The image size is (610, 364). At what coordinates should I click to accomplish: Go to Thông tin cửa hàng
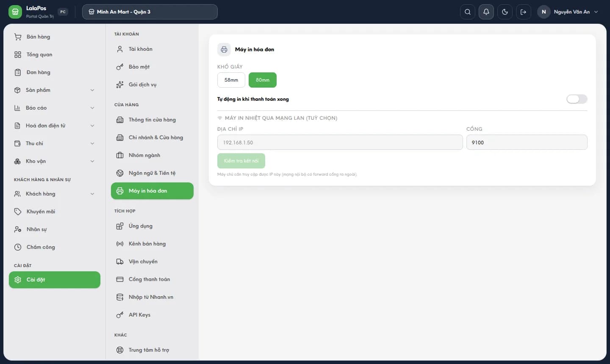point(152,120)
